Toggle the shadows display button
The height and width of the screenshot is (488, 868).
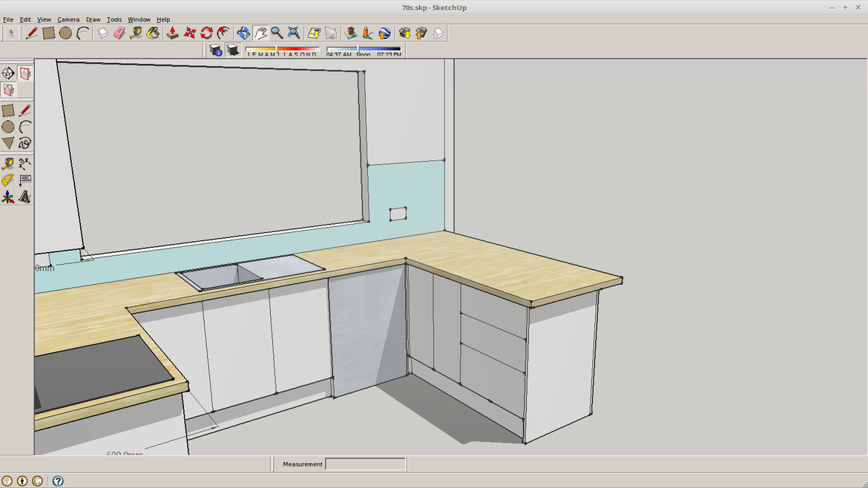coord(232,50)
